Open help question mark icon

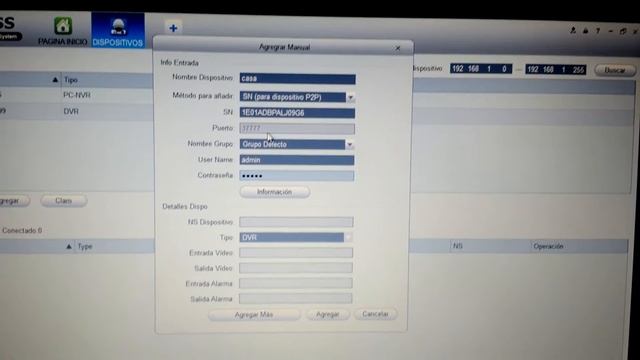click(598, 31)
